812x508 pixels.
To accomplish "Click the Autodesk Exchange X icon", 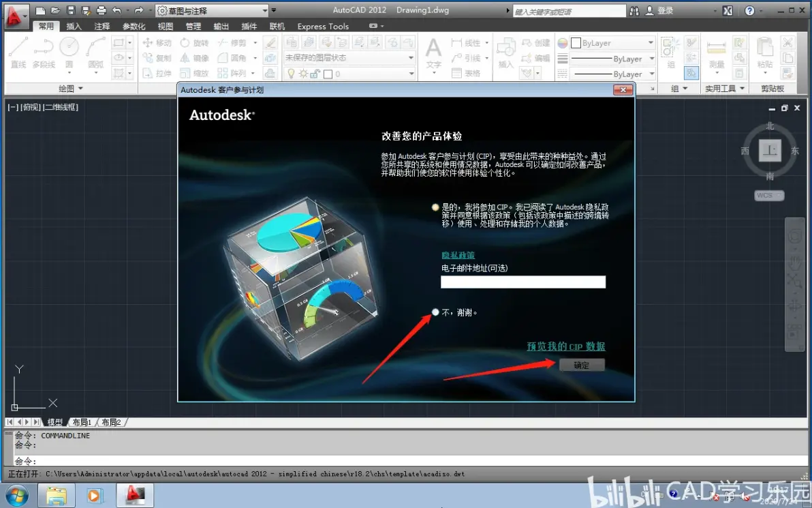I will click(x=728, y=11).
